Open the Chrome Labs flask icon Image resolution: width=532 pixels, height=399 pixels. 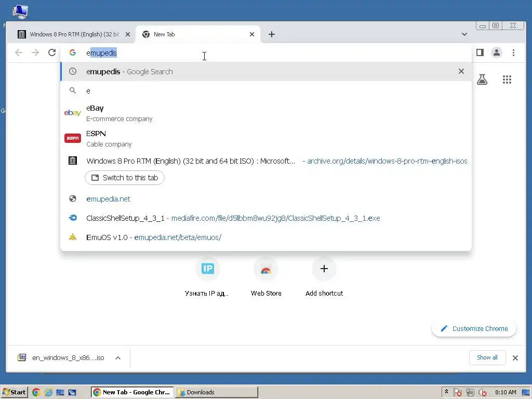click(482, 79)
